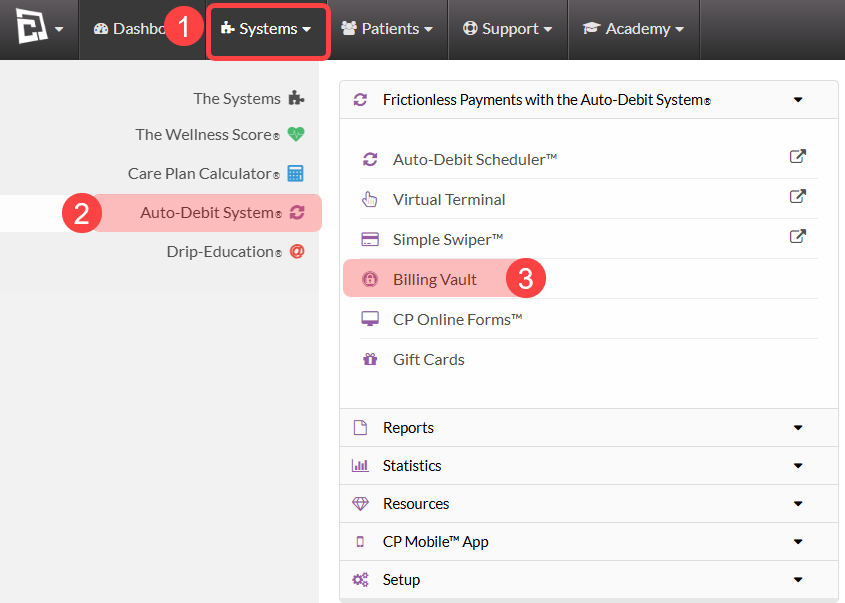Expand the CP Mobile App section
Image resolution: width=845 pixels, height=603 pixels.
tap(588, 542)
